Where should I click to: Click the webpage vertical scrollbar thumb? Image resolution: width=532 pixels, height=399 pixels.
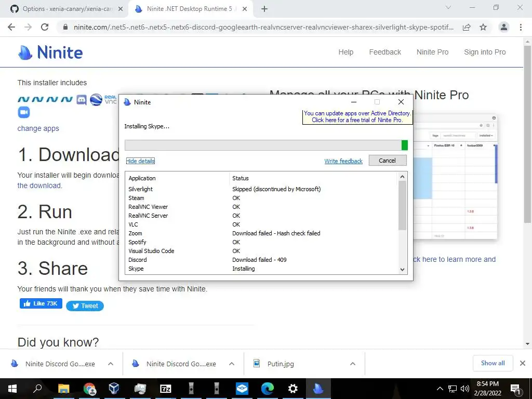(528, 134)
